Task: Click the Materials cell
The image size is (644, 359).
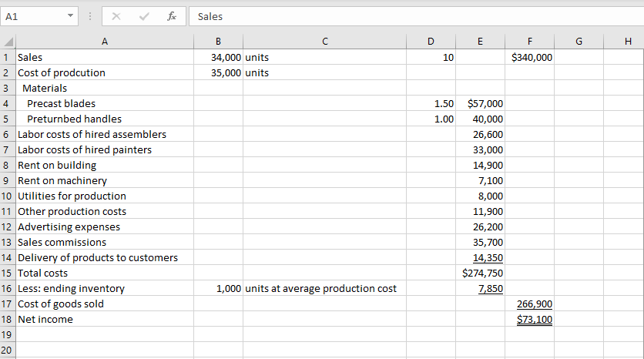Action: click(105, 88)
